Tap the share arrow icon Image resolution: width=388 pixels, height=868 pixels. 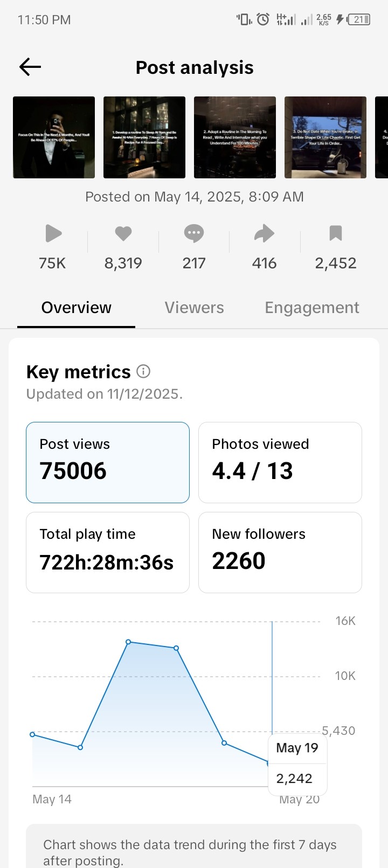point(264,233)
